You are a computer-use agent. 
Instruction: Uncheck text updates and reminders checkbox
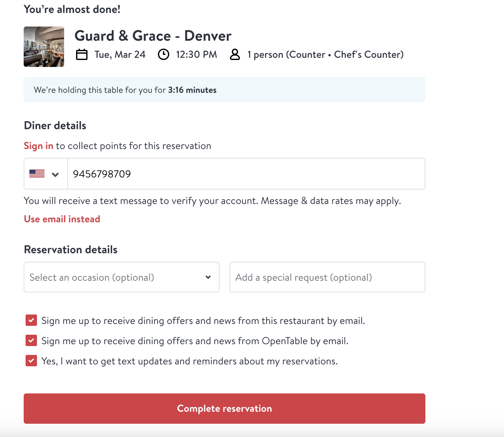tap(31, 361)
